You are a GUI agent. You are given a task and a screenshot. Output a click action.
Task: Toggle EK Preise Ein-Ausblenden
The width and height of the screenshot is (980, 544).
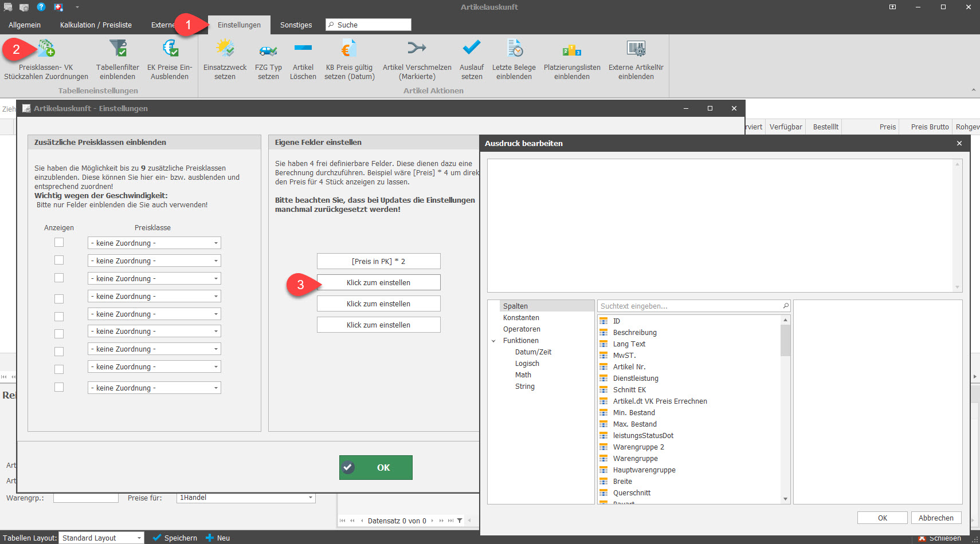coord(170,60)
